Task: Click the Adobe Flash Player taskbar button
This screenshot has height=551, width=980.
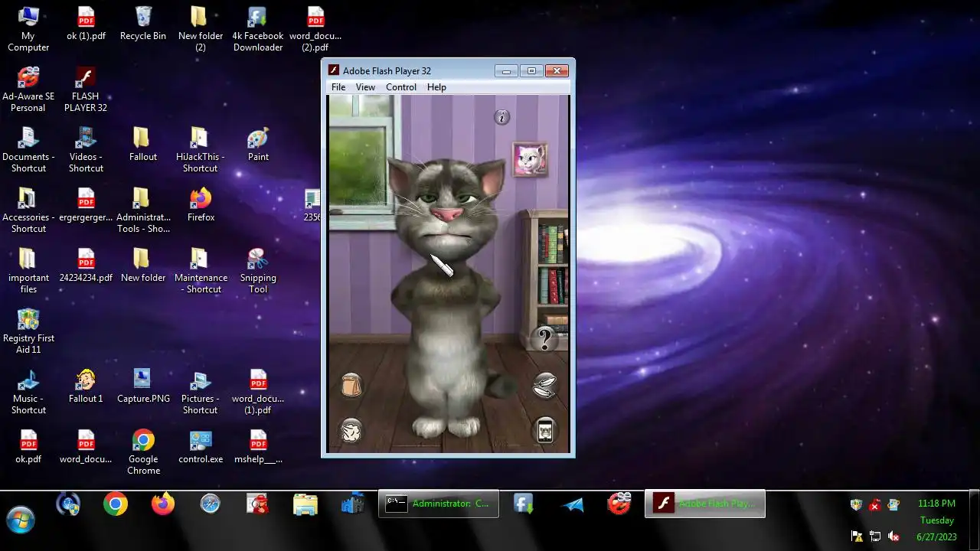Action: pos(705,504)
